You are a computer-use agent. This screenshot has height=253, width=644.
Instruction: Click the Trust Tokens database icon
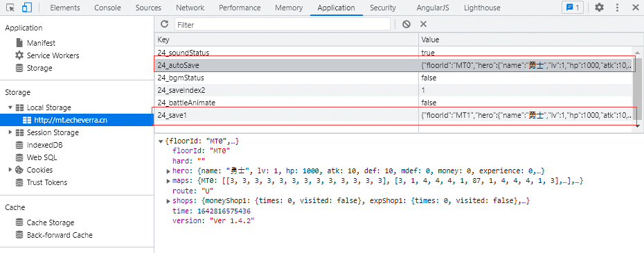19,182
